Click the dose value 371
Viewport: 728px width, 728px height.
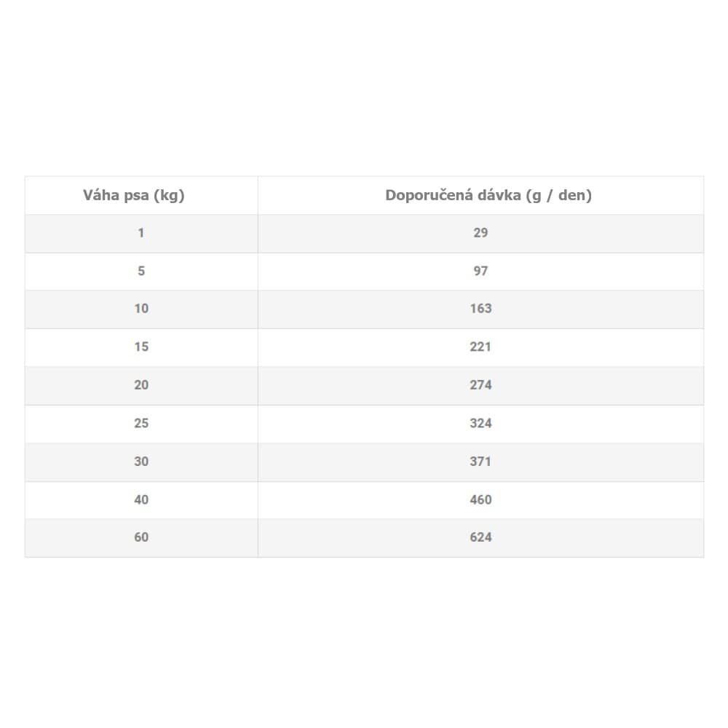(480, 462)
